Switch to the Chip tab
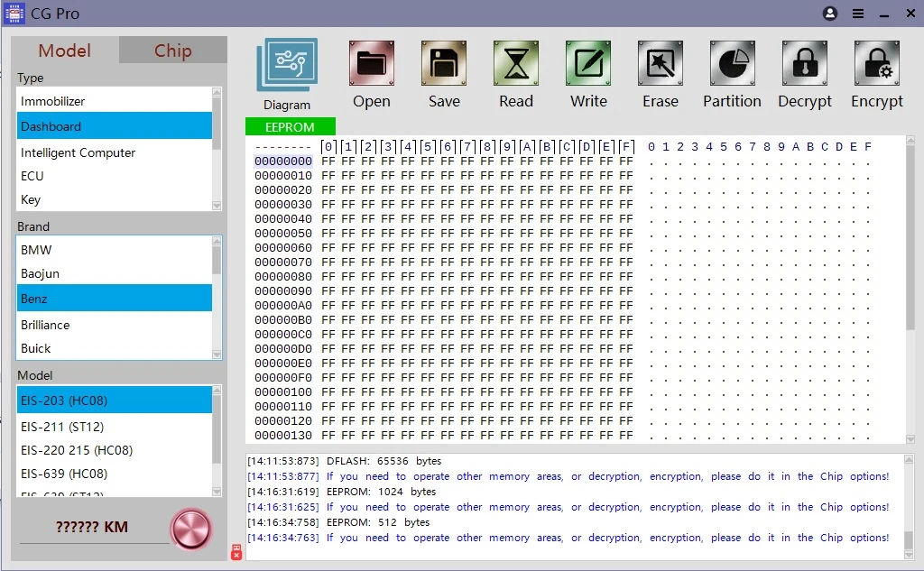 click(x=173, y=51)
